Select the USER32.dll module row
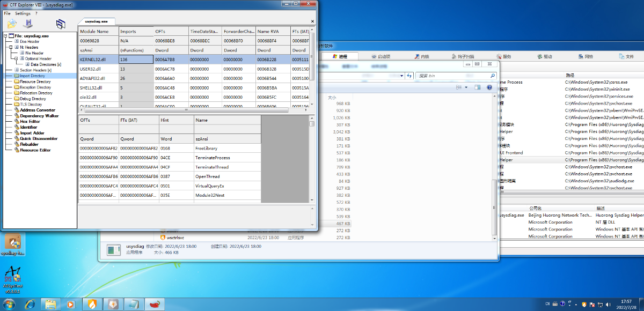Image resolution: width=644 pixels, height=311 pixels. coord(194,69)
